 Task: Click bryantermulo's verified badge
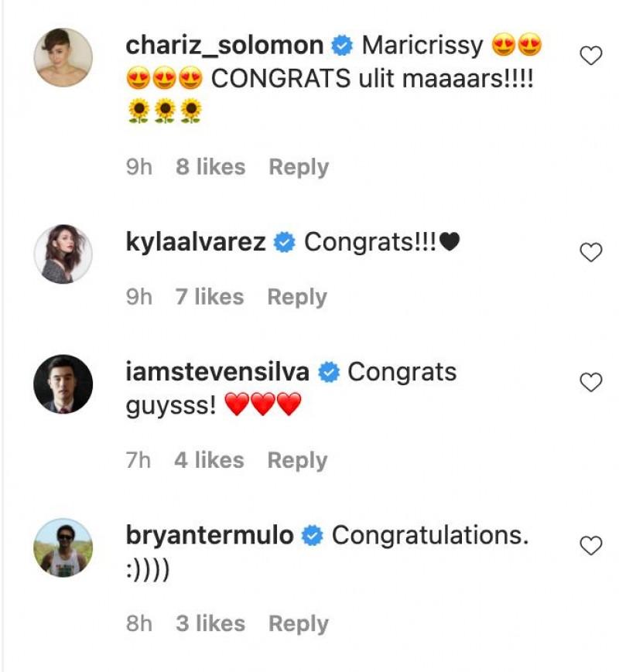[x=313, y=536]
